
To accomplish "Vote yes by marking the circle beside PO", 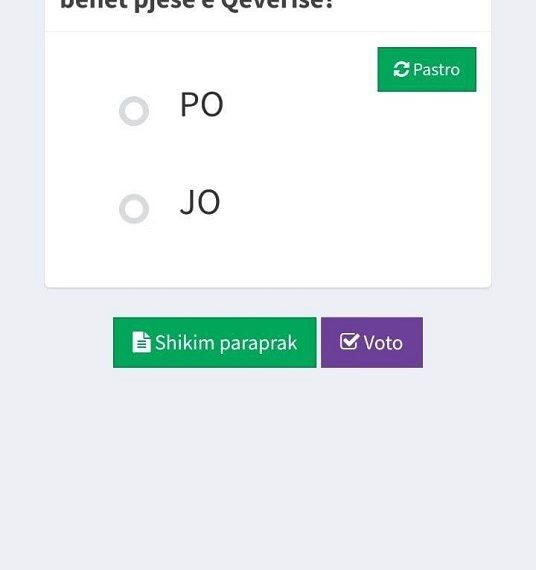I will pyautogui.click(x=134, y=111).
